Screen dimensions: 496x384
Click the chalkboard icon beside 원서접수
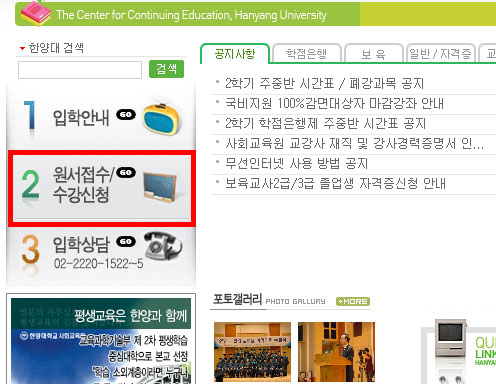pyautogui.click(x=160, y=187)
